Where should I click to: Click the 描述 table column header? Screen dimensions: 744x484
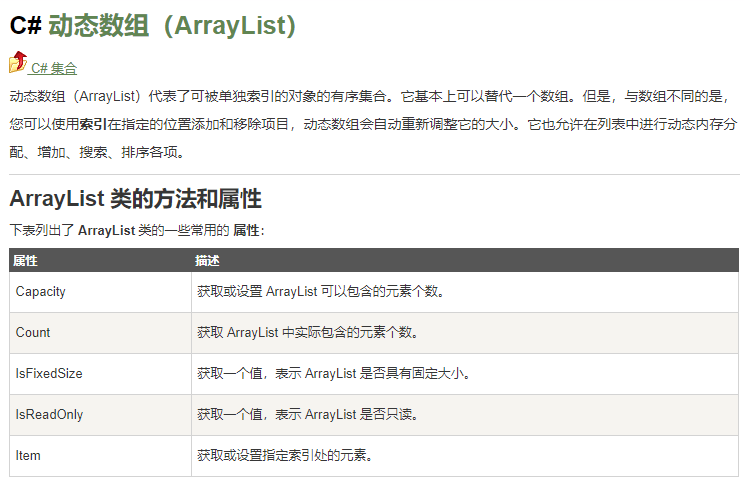[x=208, y=260]
